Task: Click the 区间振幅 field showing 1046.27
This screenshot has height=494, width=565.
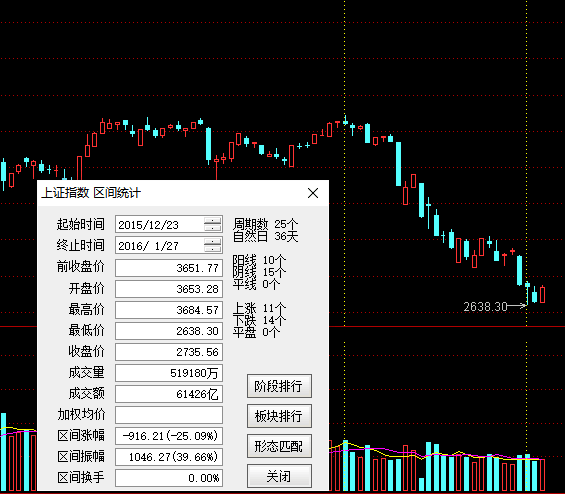Action: 169,457
